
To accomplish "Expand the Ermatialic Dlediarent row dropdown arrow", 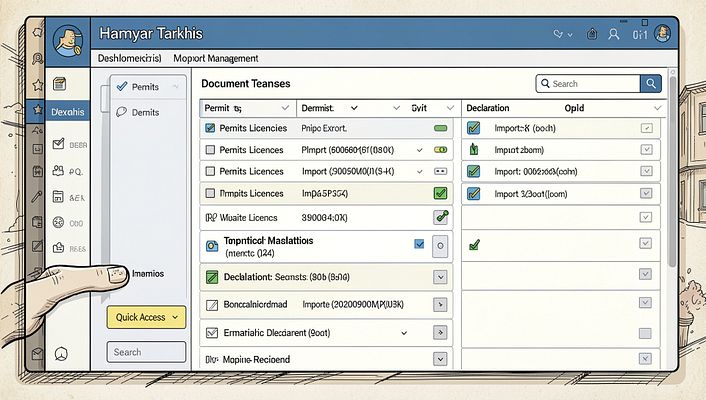I will 404,333.
